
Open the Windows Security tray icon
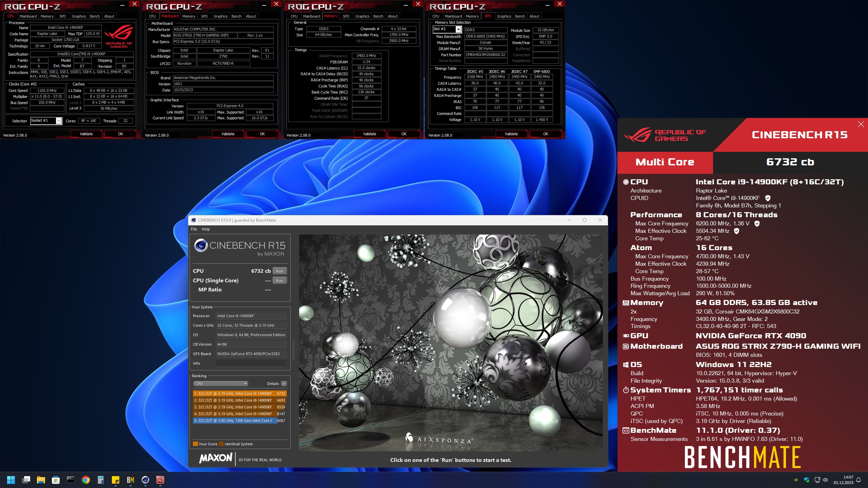[807, 480]
